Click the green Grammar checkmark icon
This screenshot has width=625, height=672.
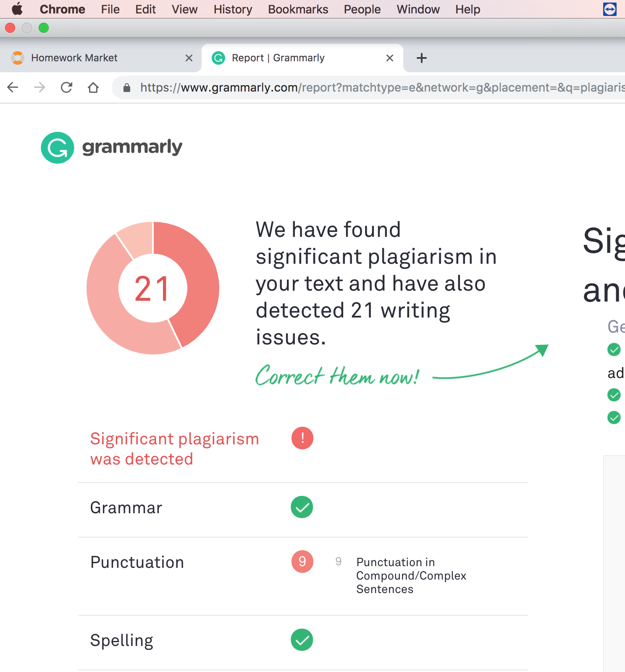302,507
